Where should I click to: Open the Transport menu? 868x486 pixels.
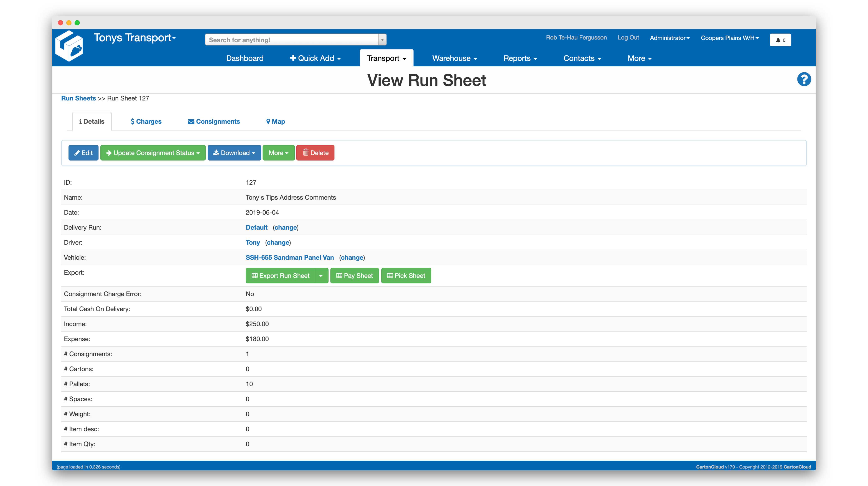[386, 58]
